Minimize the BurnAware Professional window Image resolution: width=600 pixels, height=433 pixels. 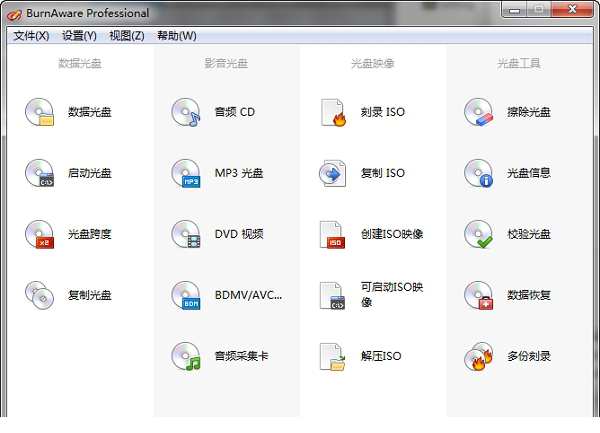[515, 10]
